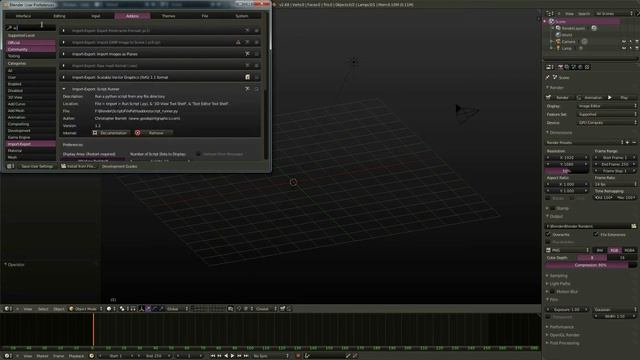Open the Script Runner Documentation link
Image resolution: width=640 pixels, height=360 pixels.
coord(110,133)
